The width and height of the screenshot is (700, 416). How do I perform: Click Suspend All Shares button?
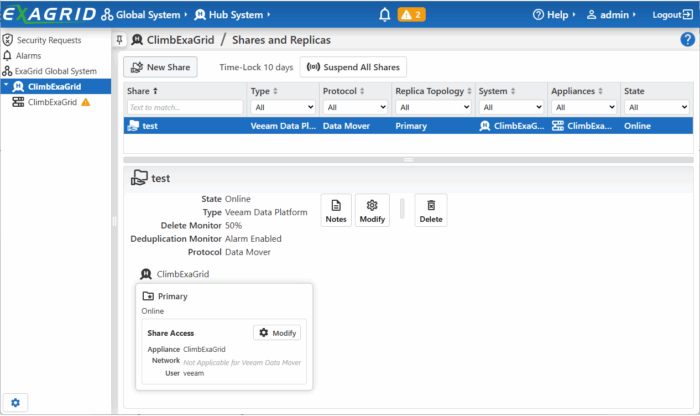click(x=353, y=67)
